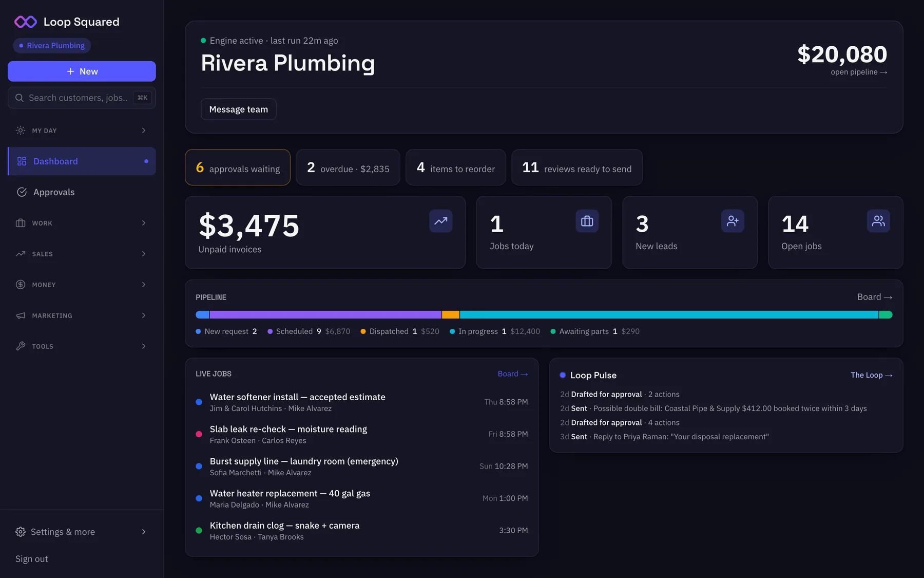Click the dollar coin icon beside Money

tap(21, 285)
